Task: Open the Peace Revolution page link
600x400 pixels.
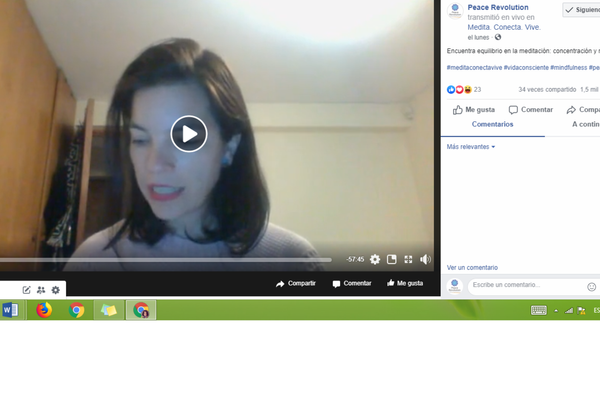Action: pos(498,7)
